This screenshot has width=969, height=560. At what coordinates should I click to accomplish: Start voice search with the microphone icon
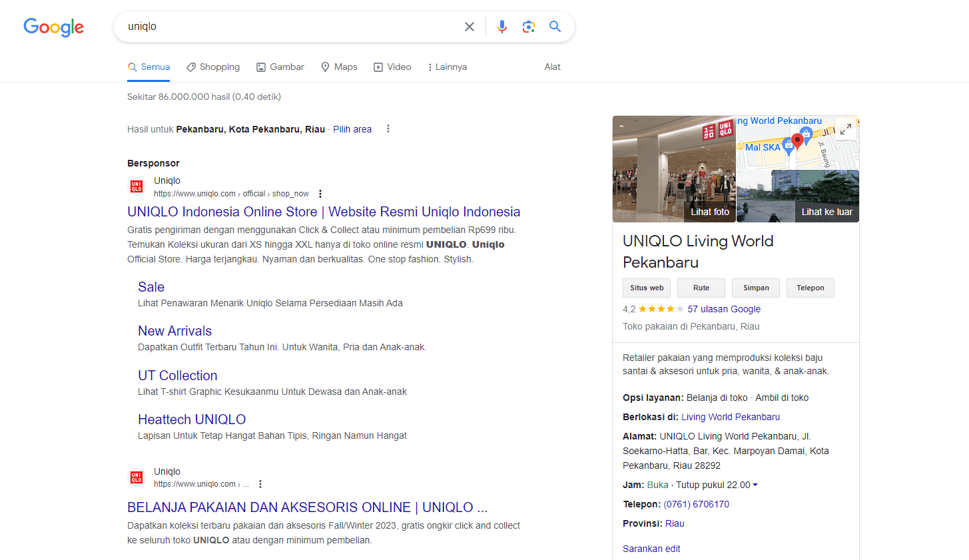click(x=502, y=27)
